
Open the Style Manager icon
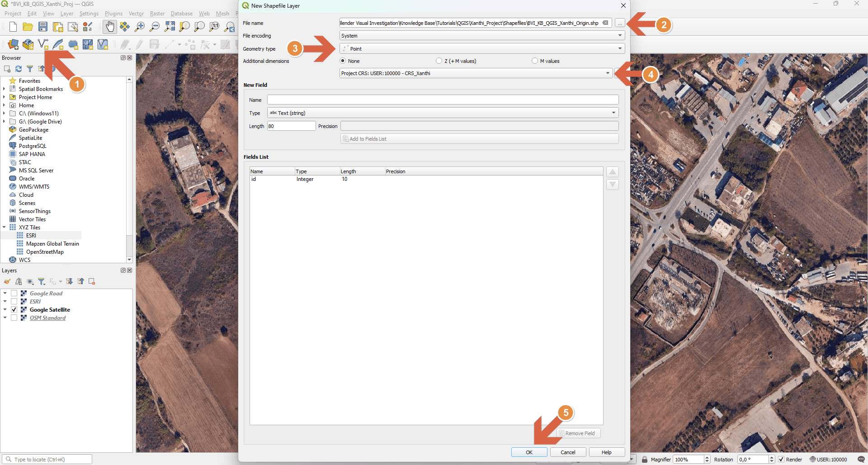88,27
